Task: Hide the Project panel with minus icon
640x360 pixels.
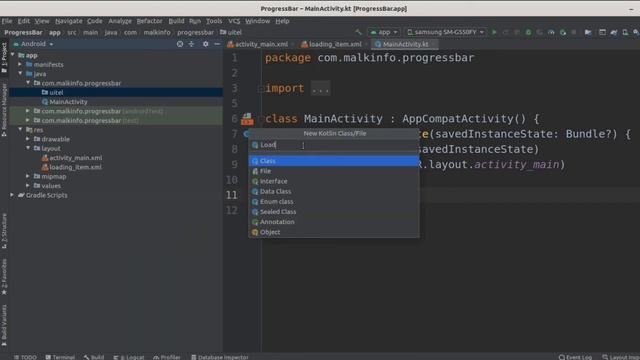Action: [217, 44]
